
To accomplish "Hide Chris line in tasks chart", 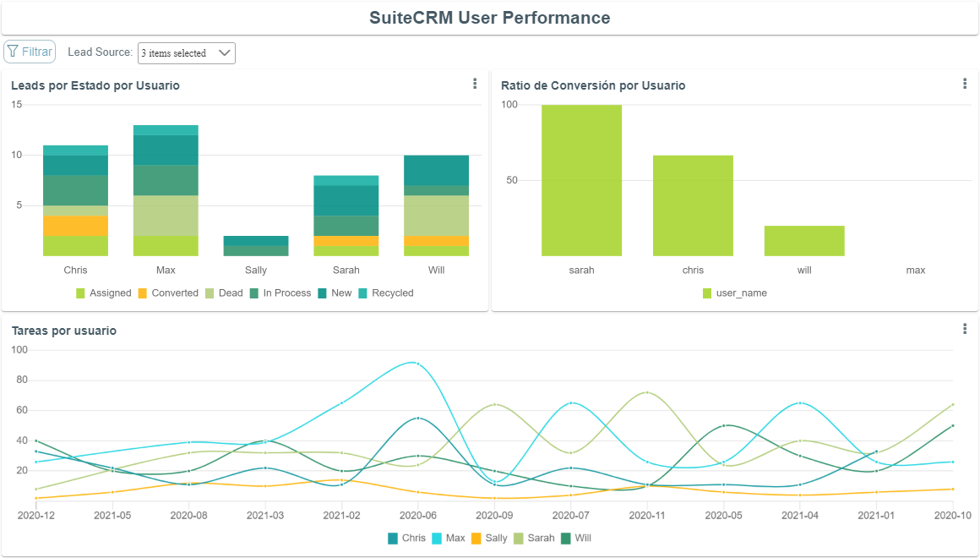I will [x=406, y=538].
